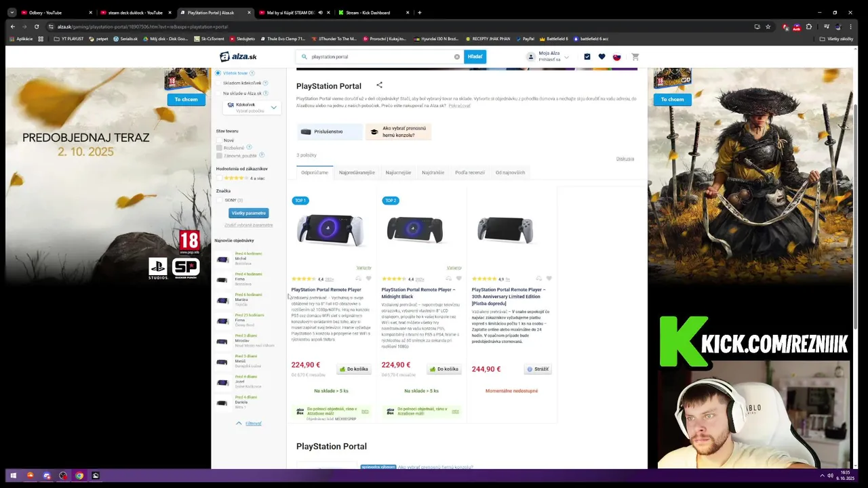Open the help icon next to Skladom kdekoľvek
Image resolution: width=868 pixels, height=488 pixels.
265,83
